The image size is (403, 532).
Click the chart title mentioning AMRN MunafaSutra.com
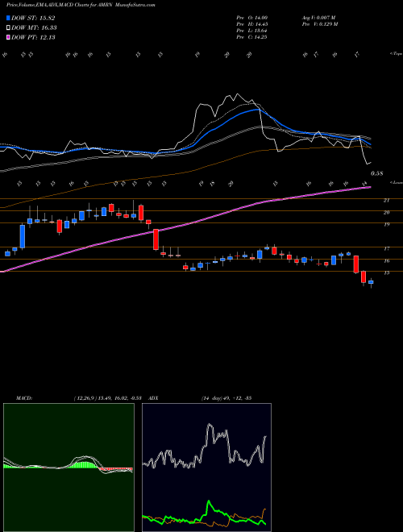[x=81, y=5]
